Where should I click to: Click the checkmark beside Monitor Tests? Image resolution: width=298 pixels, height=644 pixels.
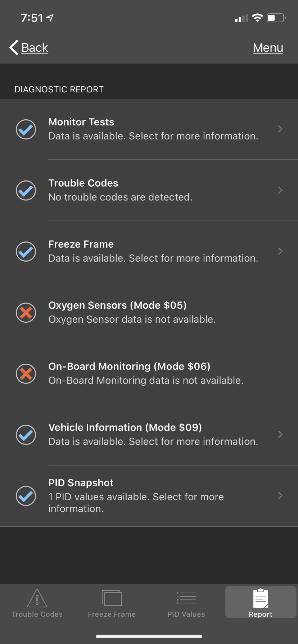[26, 129]
